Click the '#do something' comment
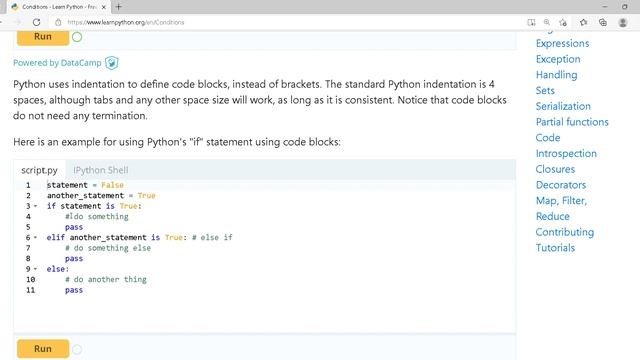Viewport: 640px width, 360px height. tap(97, 217)
